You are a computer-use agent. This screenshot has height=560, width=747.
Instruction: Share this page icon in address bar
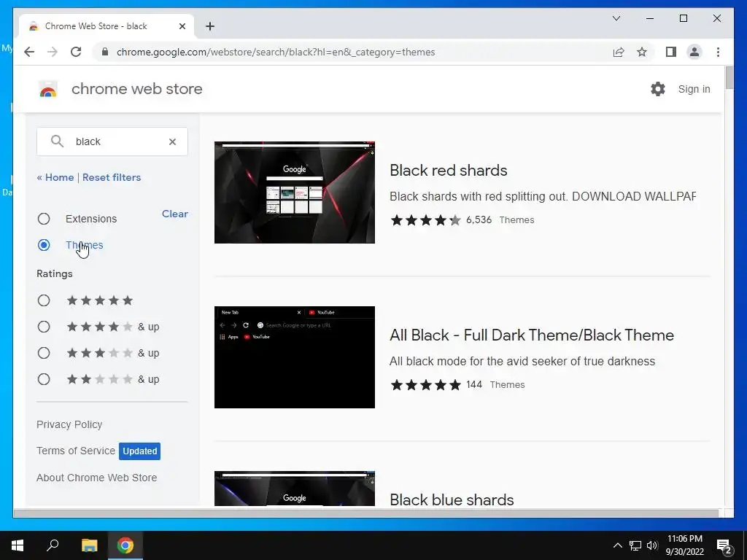619,52
